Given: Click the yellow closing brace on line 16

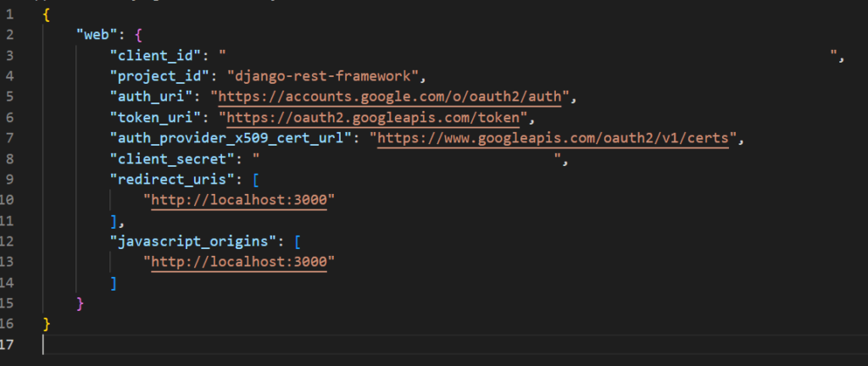Looking at the screenshot, I should 47,324.
